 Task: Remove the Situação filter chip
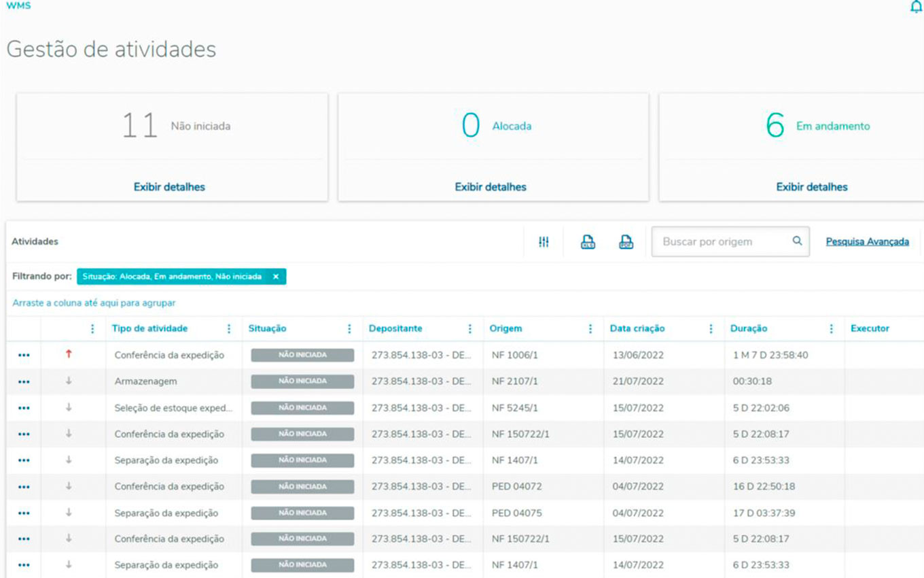pyautogui.click(x=276, y=277)
